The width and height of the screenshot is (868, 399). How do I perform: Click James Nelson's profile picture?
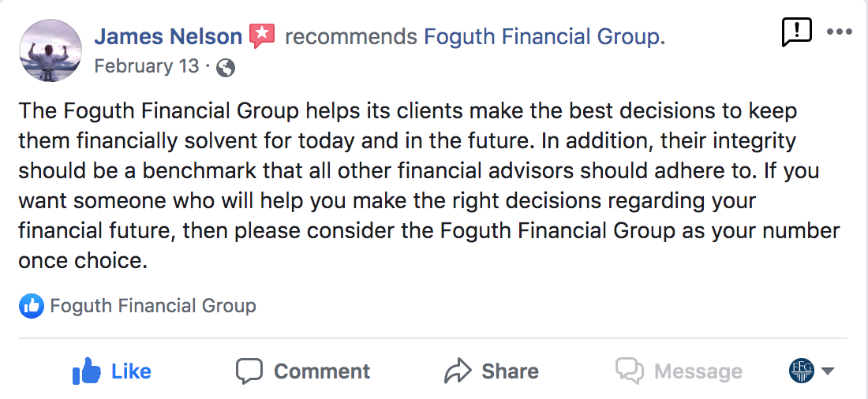pos(50,50)
